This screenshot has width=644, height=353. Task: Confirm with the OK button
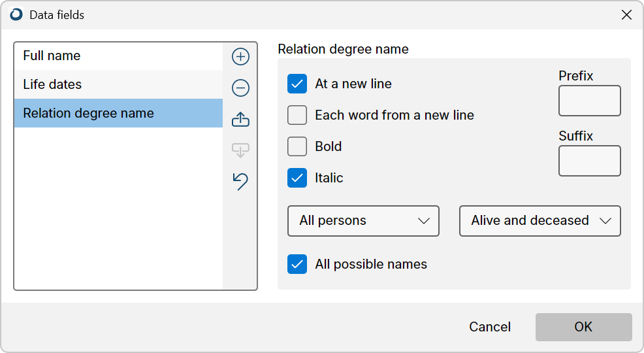584,327
